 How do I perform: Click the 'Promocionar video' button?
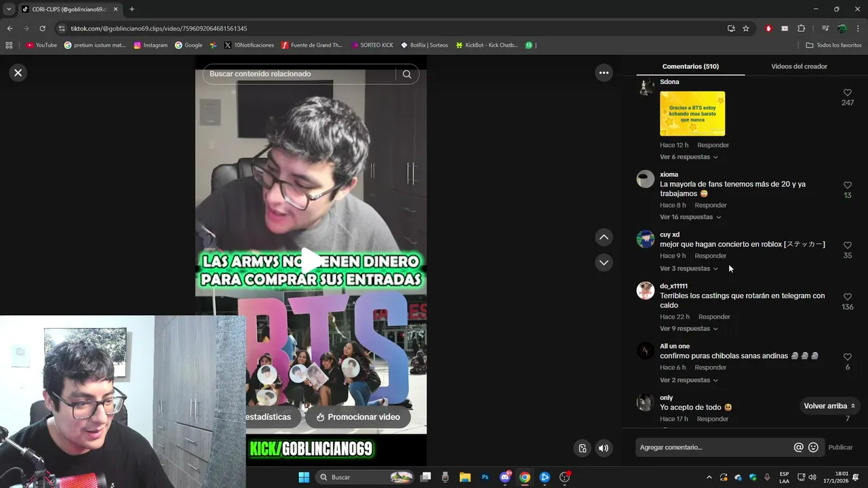pyautogui.click(x=357, y=417)
